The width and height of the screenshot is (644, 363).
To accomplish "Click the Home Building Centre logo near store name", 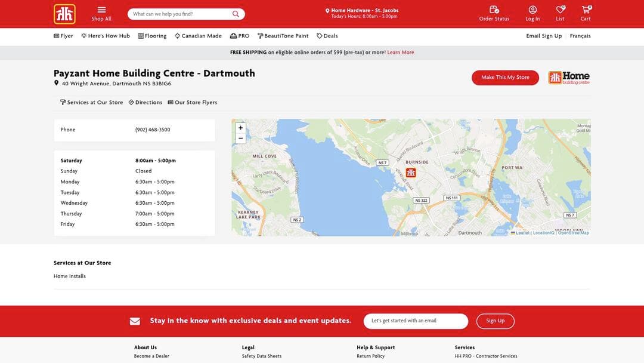I will click(568, 76).
